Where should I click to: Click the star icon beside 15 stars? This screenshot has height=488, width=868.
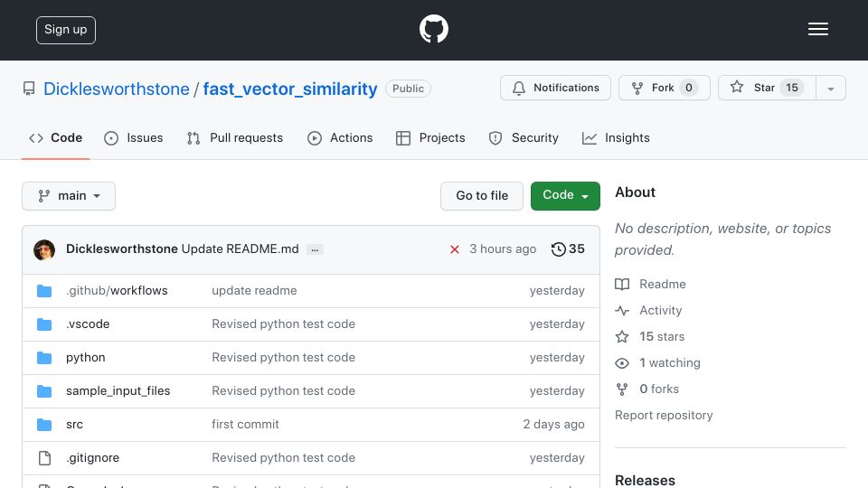(x=622, y=336)
